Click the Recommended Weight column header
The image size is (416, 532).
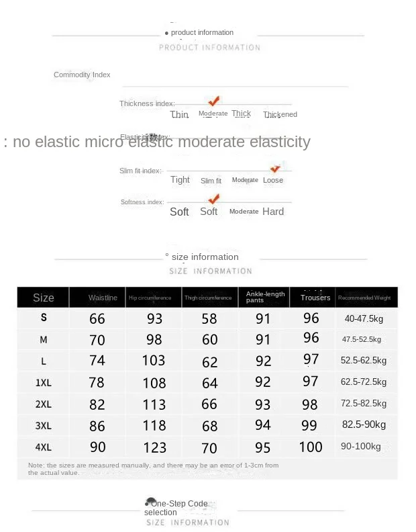(364, 298)
